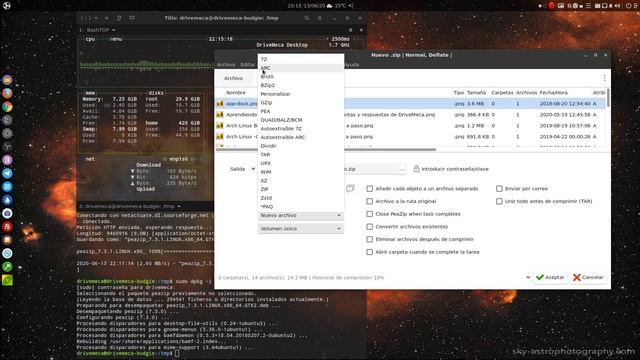Sort by the Nombre column header
Image resolution: width=640 pixels, height=360 pixels.
tap(236, 93)
